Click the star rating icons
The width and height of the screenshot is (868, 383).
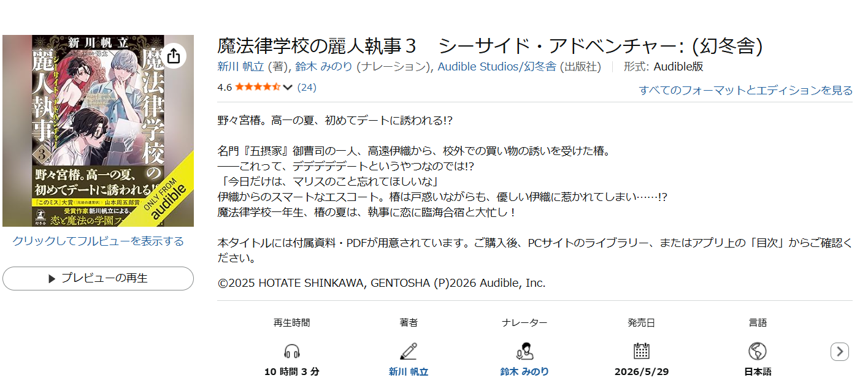pos(258,87)
